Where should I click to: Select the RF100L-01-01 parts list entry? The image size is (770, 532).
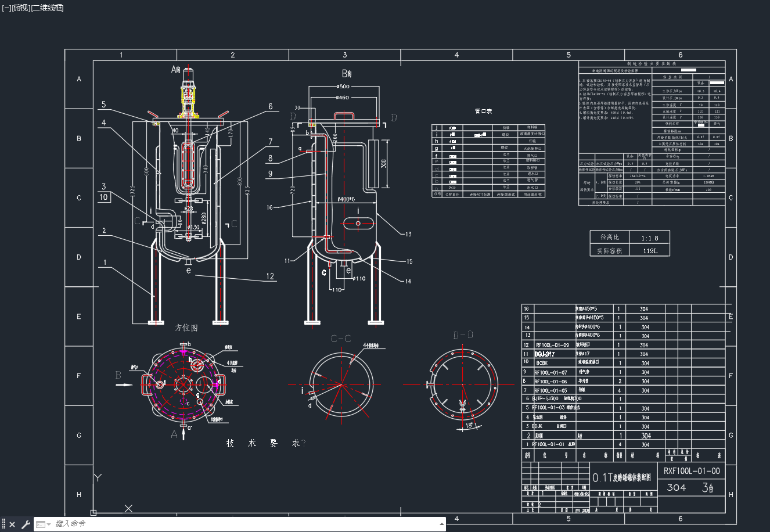tap(548, 444)
